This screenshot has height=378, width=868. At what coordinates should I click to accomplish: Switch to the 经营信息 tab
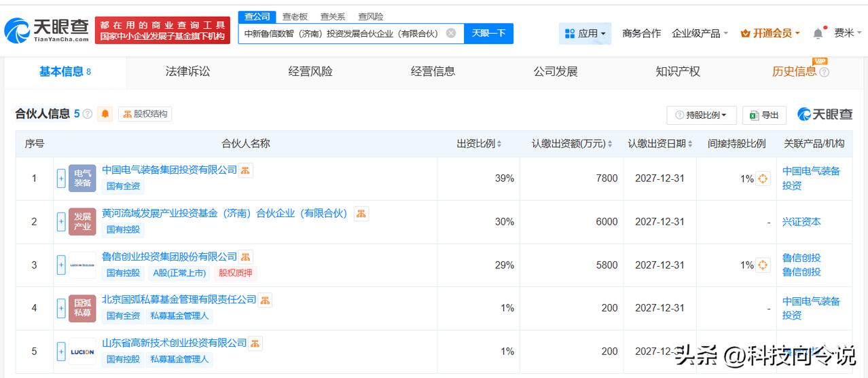coord(433,71)
